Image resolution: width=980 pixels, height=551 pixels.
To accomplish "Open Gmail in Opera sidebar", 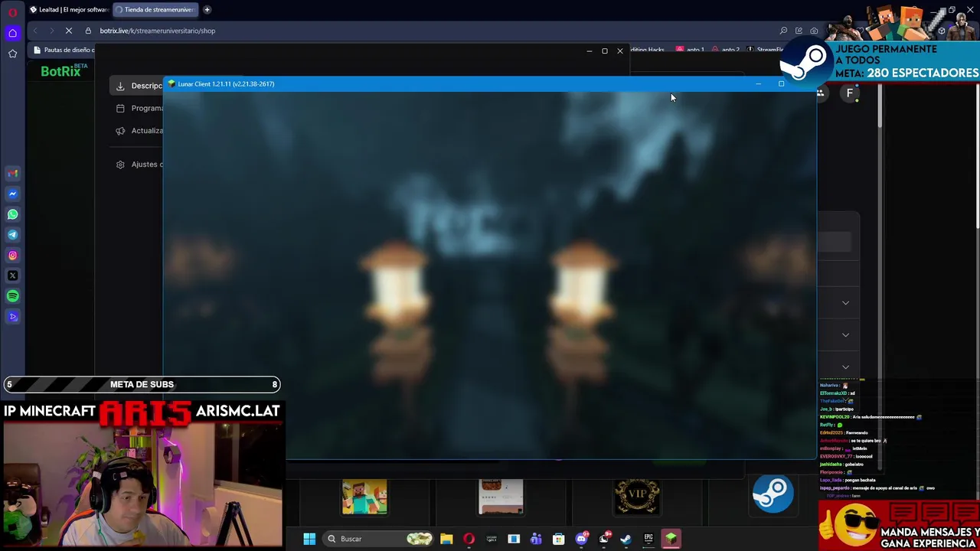I will pos(12,173).
